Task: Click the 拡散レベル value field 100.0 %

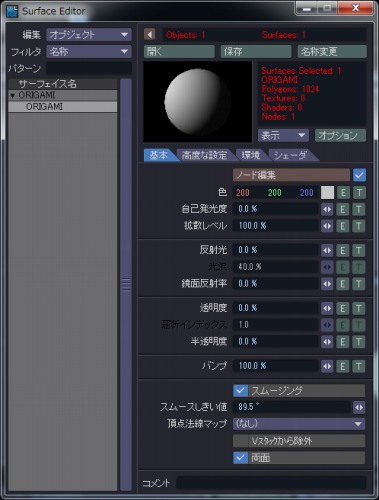Action: tap(275, 226)
